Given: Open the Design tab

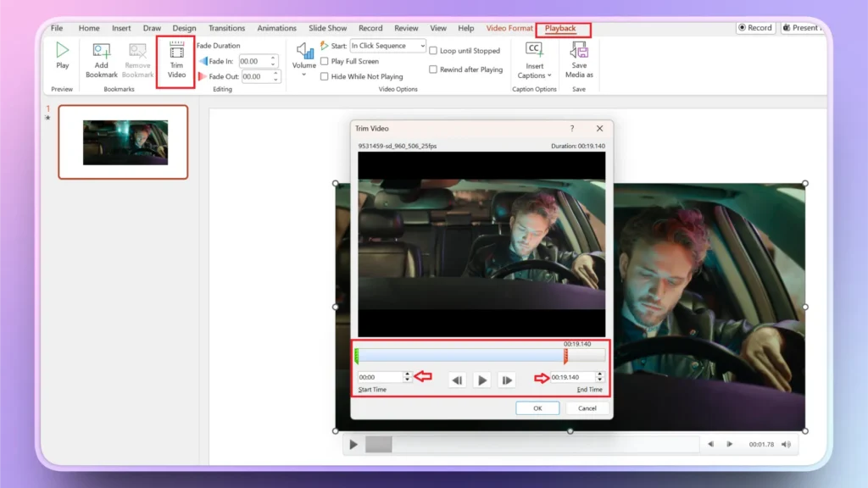Looking at the screenshot, I should [184, 28].
